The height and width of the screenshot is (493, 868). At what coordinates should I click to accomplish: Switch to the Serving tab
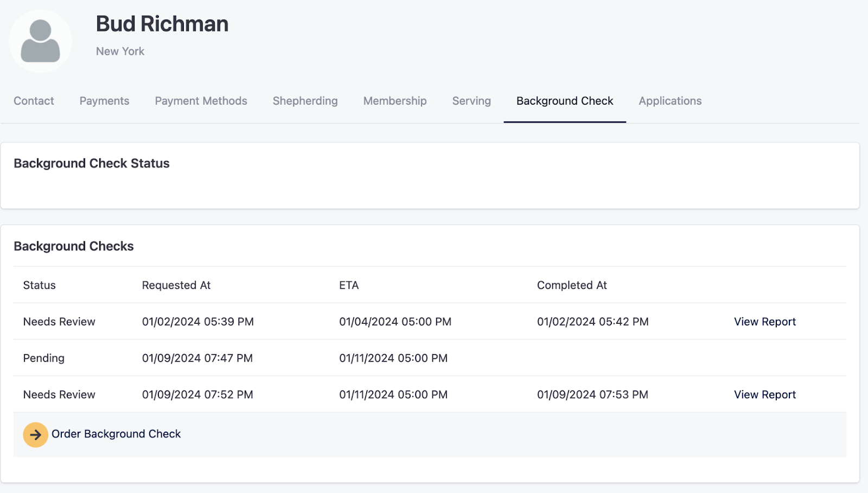click(x=471, y=101)
